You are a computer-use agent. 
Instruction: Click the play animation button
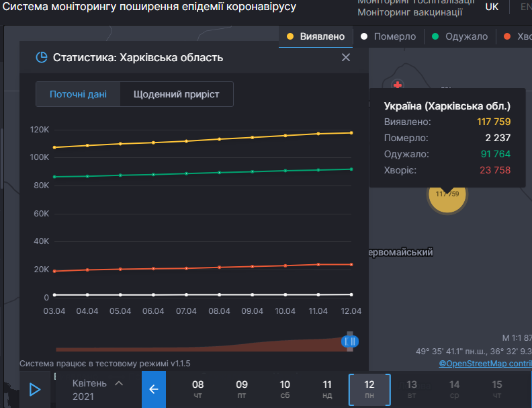tap(35, 389)
